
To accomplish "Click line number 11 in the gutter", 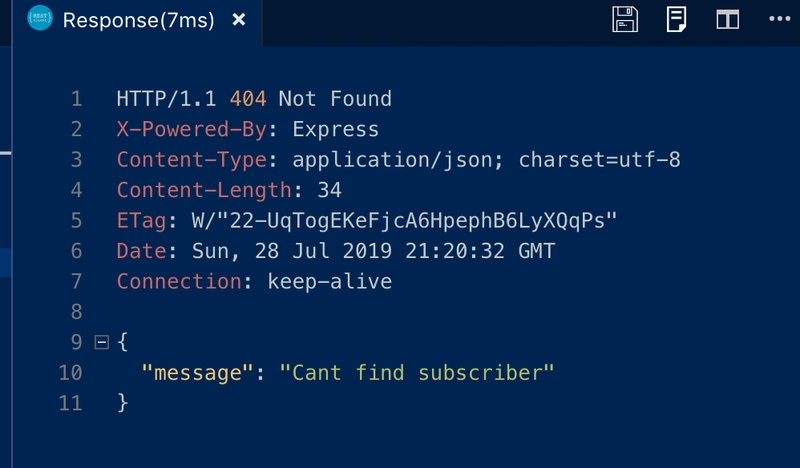I will (x=70, y=403).
